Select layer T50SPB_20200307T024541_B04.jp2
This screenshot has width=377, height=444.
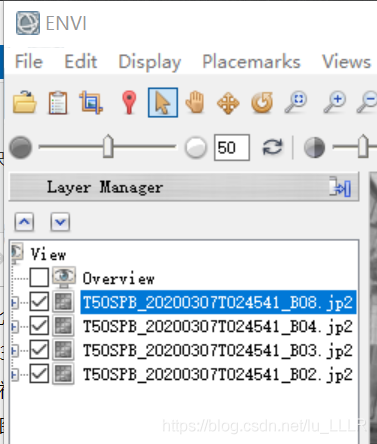click(x=218, y=326)
